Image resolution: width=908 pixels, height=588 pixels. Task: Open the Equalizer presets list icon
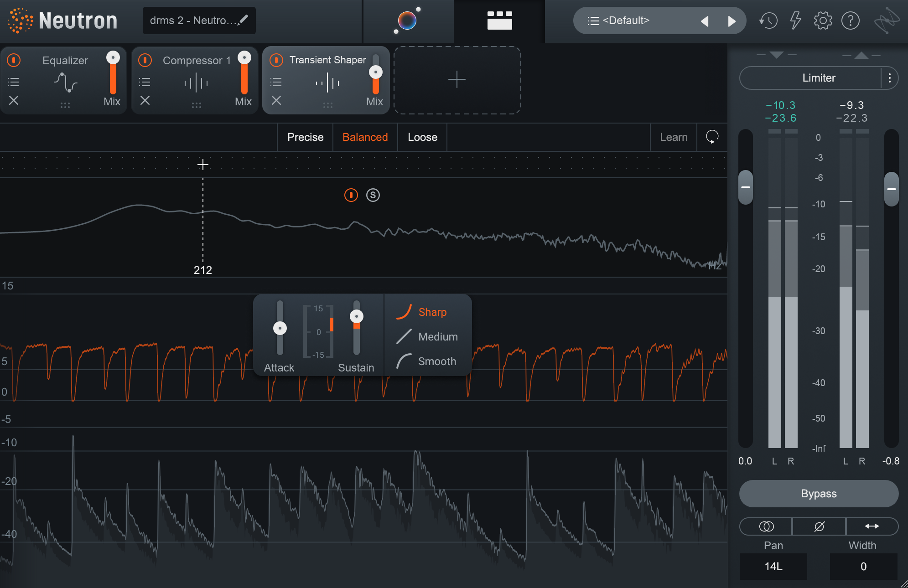14,82
